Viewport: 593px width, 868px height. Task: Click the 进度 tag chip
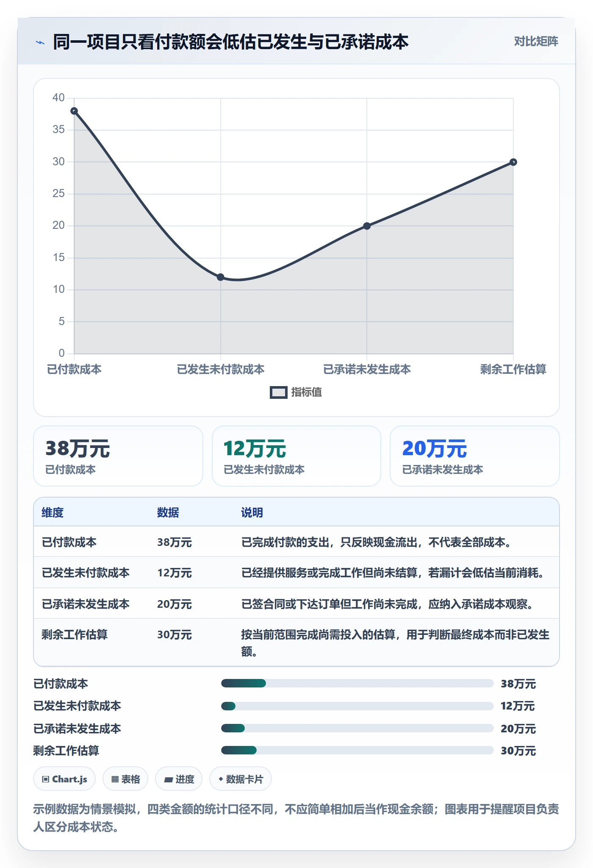[x=179, y=779]
